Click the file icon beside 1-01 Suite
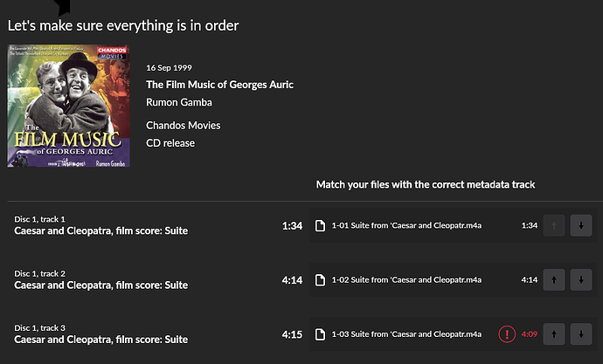The image size is (603, 364). [x=321, y=225]
